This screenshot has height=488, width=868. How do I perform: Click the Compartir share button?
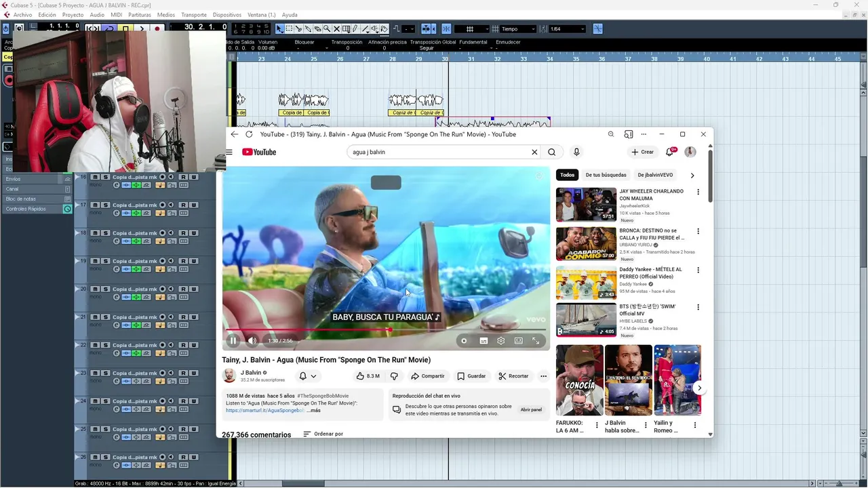pos(427,376)
